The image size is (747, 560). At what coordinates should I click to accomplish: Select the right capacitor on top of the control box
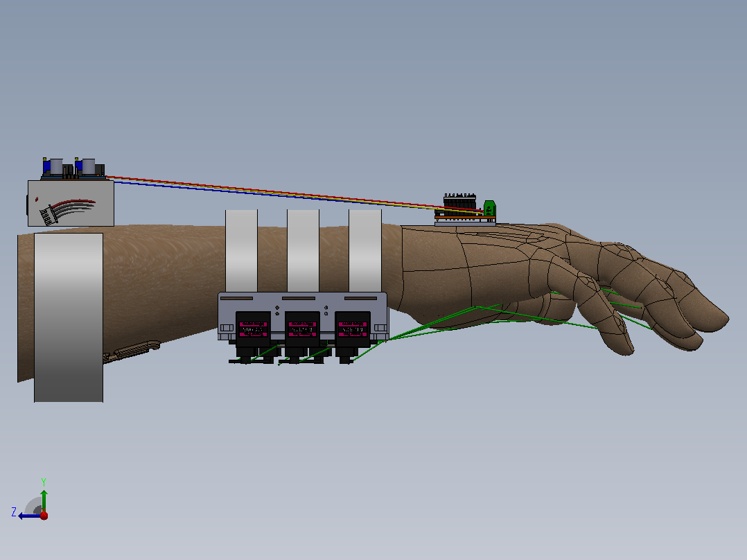point(89,166)
